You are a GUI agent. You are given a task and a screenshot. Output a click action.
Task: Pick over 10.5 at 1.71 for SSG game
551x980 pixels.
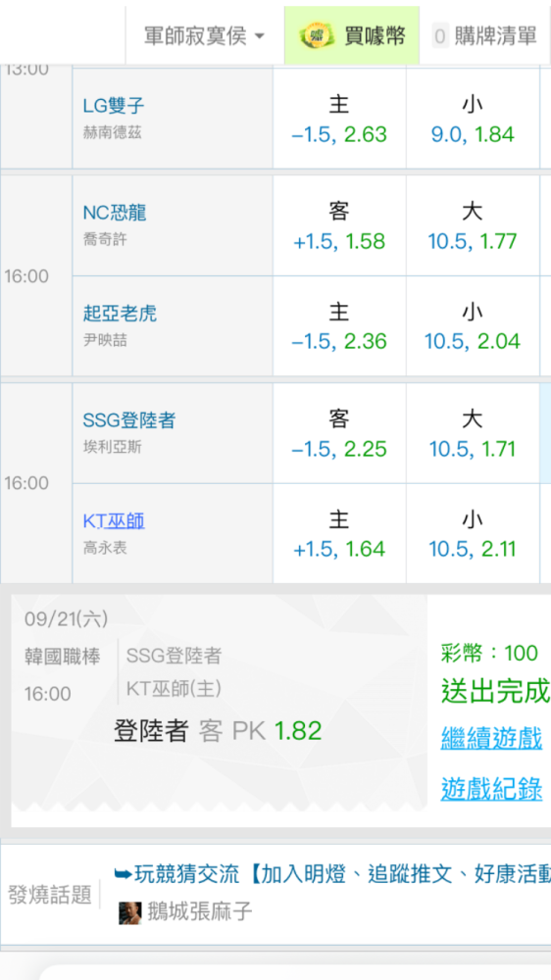473,433
